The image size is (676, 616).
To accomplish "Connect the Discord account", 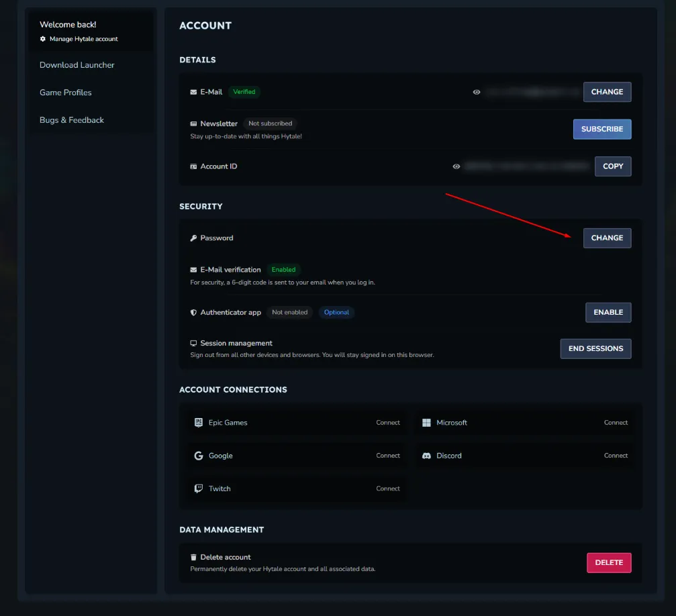I will [x=616, y=456].
